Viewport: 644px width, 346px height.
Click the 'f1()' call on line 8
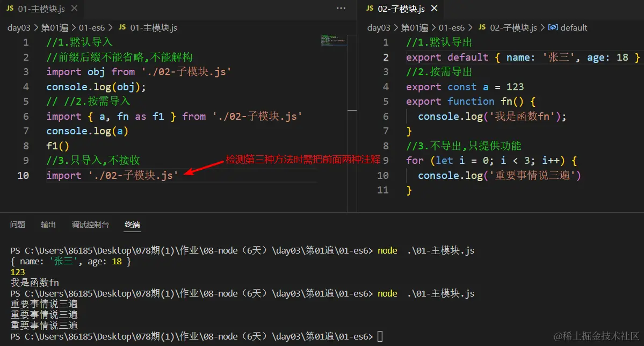[x=58, y=146]
